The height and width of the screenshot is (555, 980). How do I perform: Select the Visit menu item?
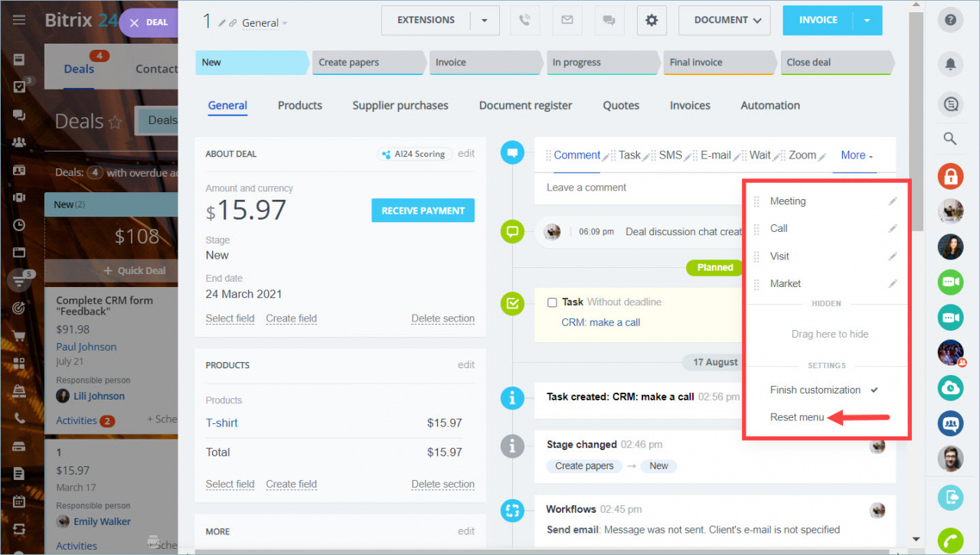779,256
